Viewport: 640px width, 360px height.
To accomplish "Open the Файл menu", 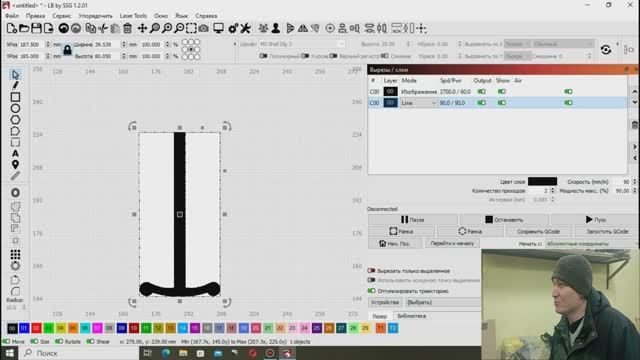I will (12, 16).
